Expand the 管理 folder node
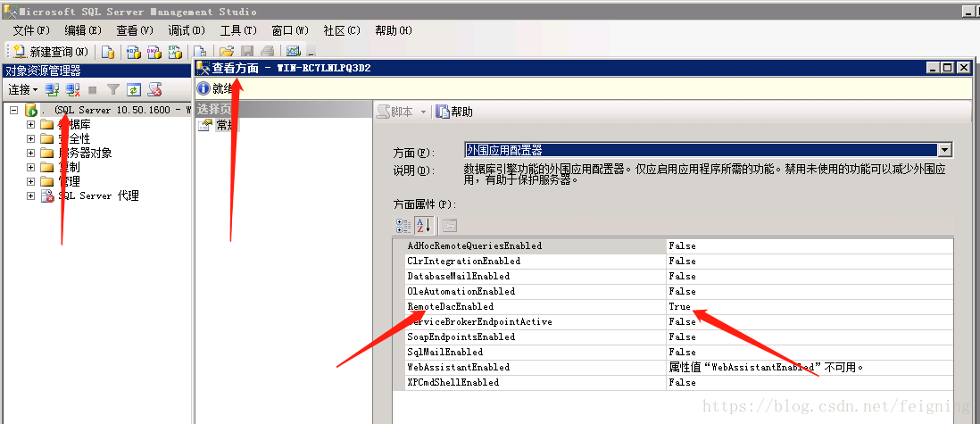The image size is (980, 424). [30, 181]
